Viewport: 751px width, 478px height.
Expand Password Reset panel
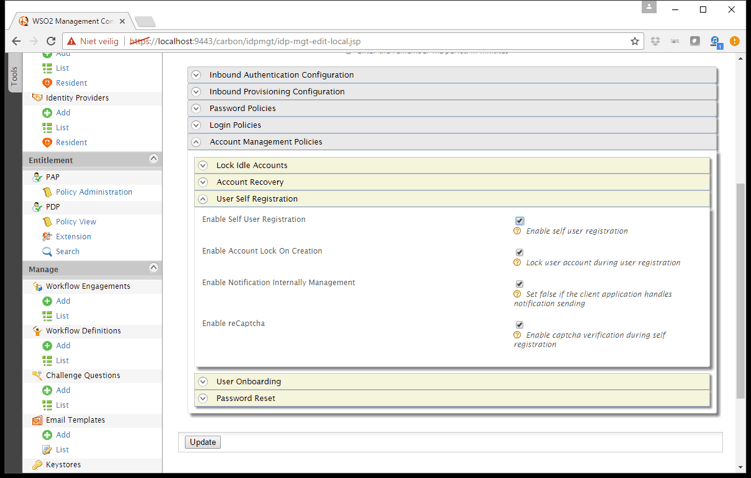pyautogui.click(x=452, y=398)
